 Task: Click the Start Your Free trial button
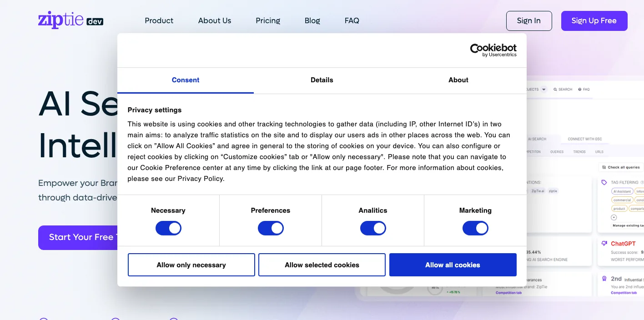(78, 237)
